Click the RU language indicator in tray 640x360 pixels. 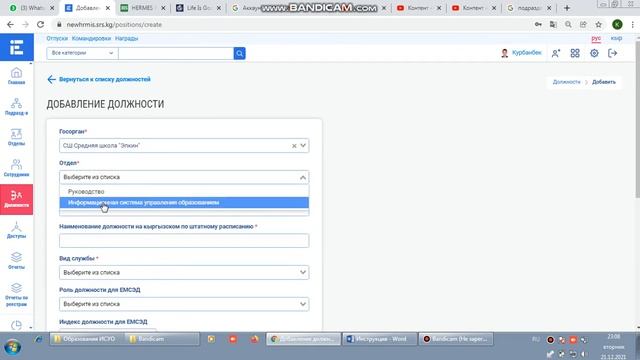click(536, 339)
